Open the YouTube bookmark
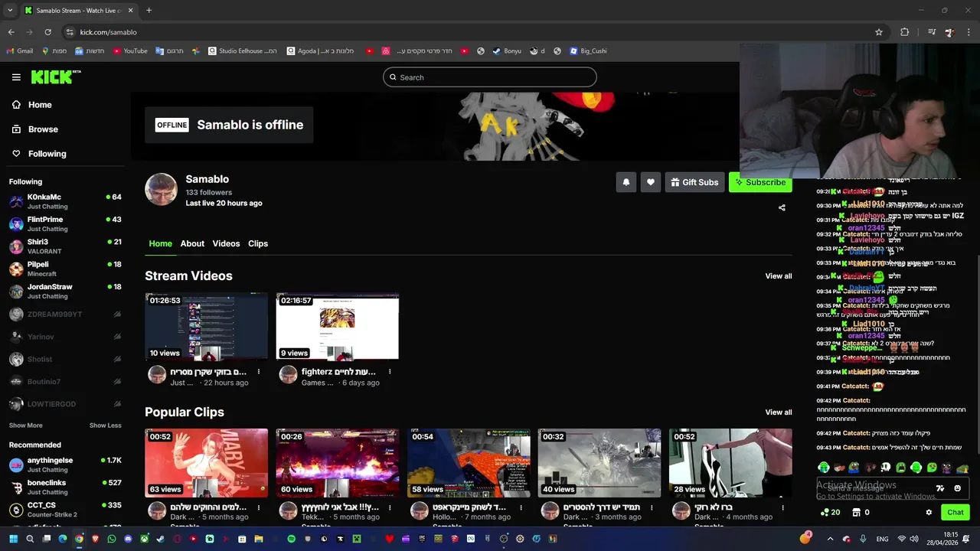The height and width of the screenshot is (551, 980). pos(130,51)
